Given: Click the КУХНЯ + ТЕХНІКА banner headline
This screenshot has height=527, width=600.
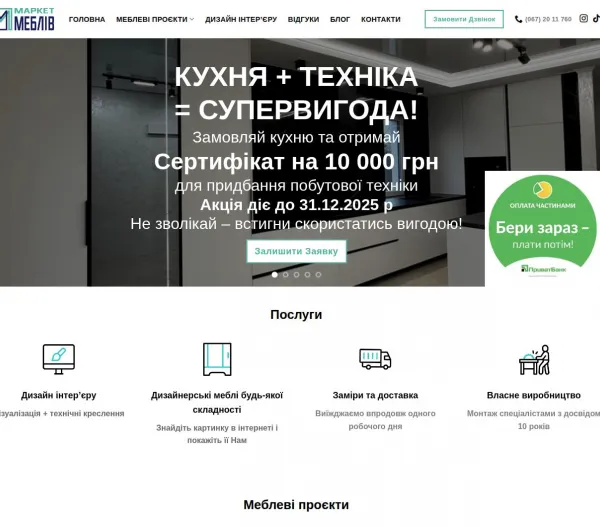Looking at the screenshot, I should 296,93.
